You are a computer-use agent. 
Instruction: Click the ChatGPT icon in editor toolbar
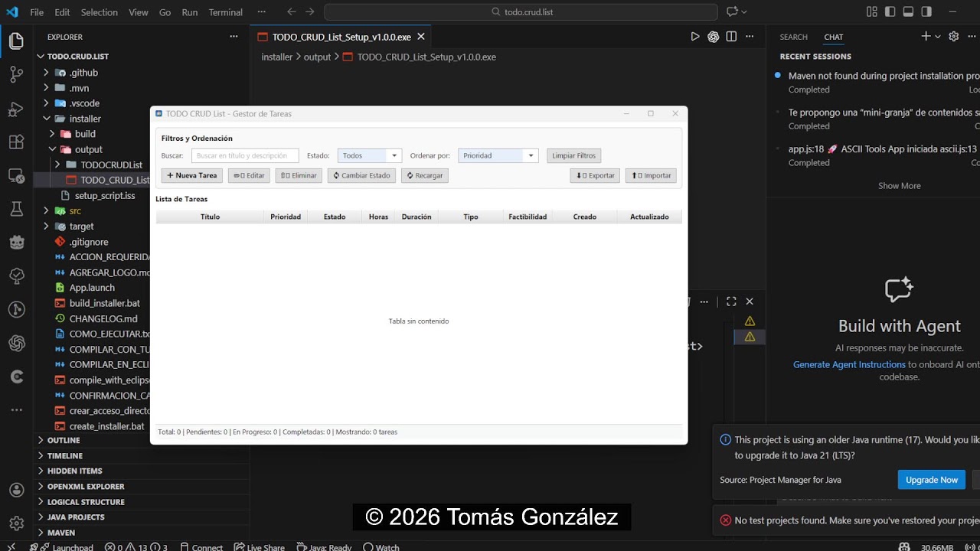point(713,37)
